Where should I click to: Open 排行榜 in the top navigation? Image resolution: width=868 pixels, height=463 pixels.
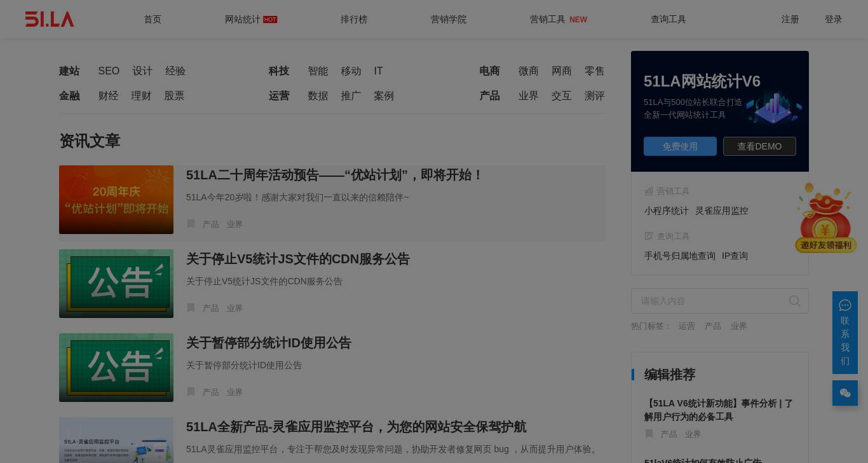pyautogui.click(x=354, y=19)
